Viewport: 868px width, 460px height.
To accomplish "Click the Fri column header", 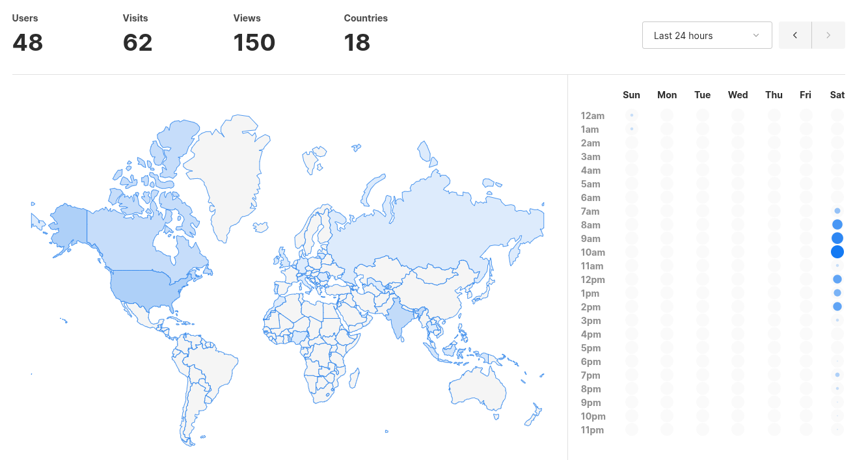I will pyautogui.click(x=806, y=95).
